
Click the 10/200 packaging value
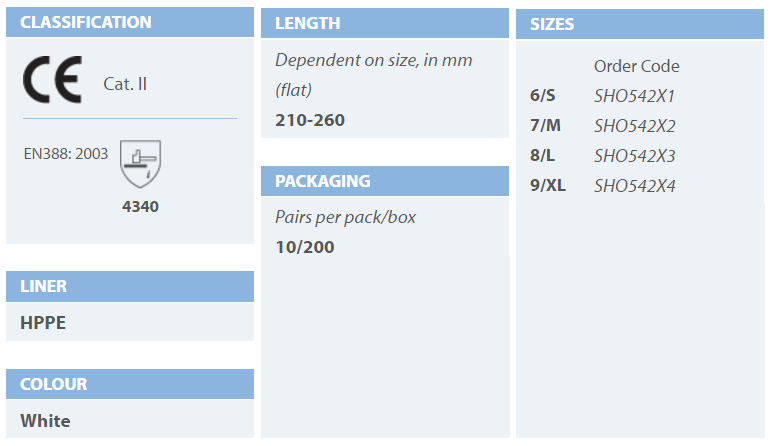[305, 247]
